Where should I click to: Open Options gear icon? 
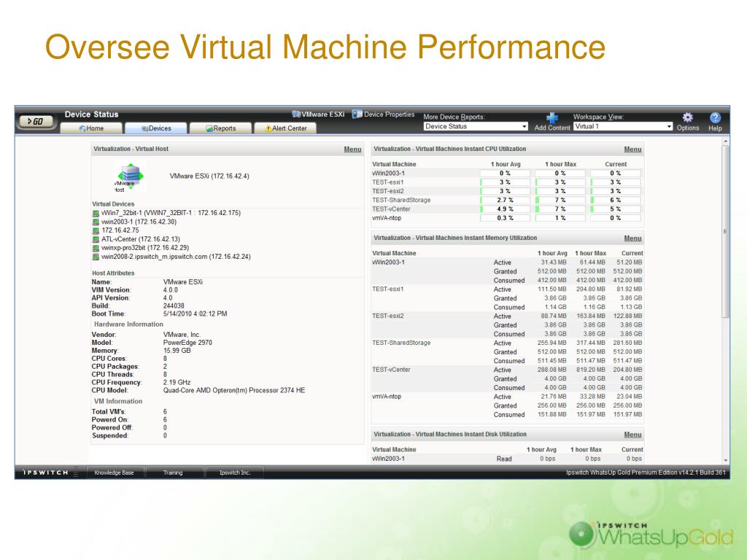pyautogui.click(x=687, y=117)
